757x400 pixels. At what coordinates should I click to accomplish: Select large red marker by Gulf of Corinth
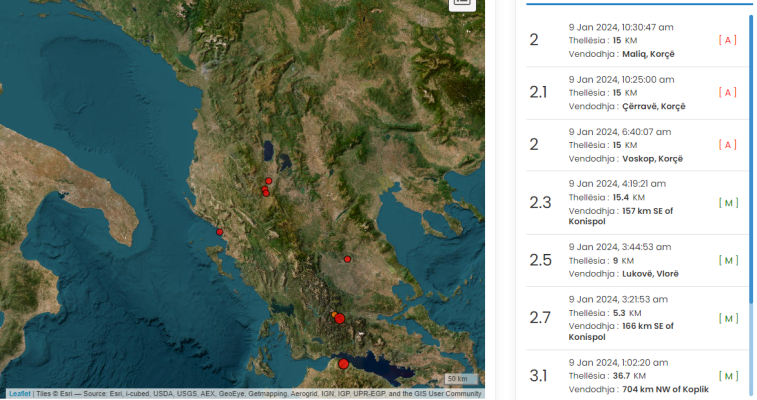point(343,364)
